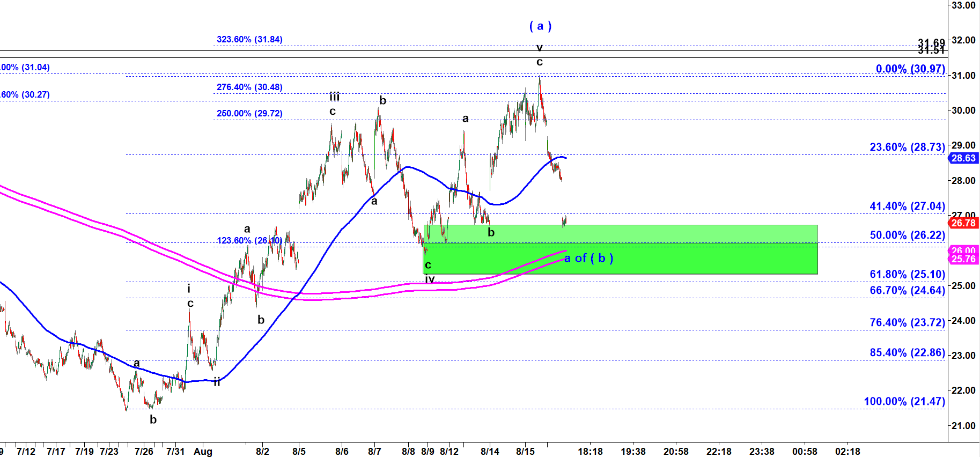This screenshot has height=457, width=980.
Task: Click the Aug date on time axis
Action: (x=203, y=451)
